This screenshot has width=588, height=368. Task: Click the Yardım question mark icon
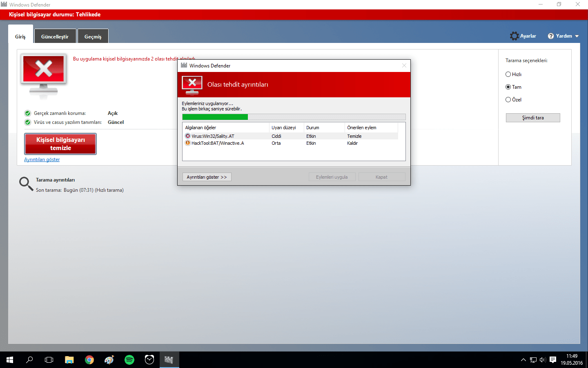551,36
